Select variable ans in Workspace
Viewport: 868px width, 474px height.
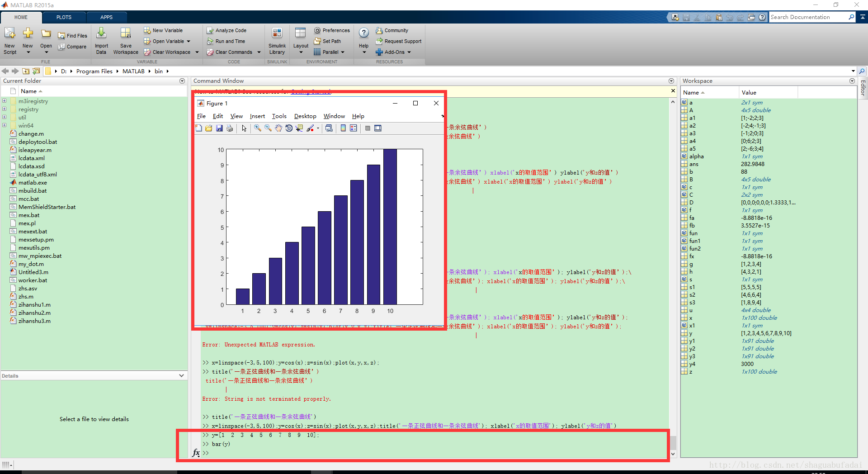point(694,164)
